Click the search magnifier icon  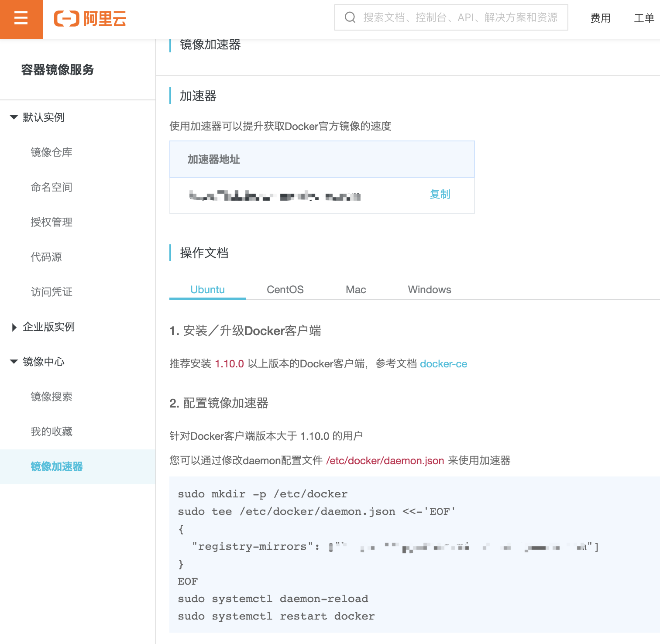(350, 17)
